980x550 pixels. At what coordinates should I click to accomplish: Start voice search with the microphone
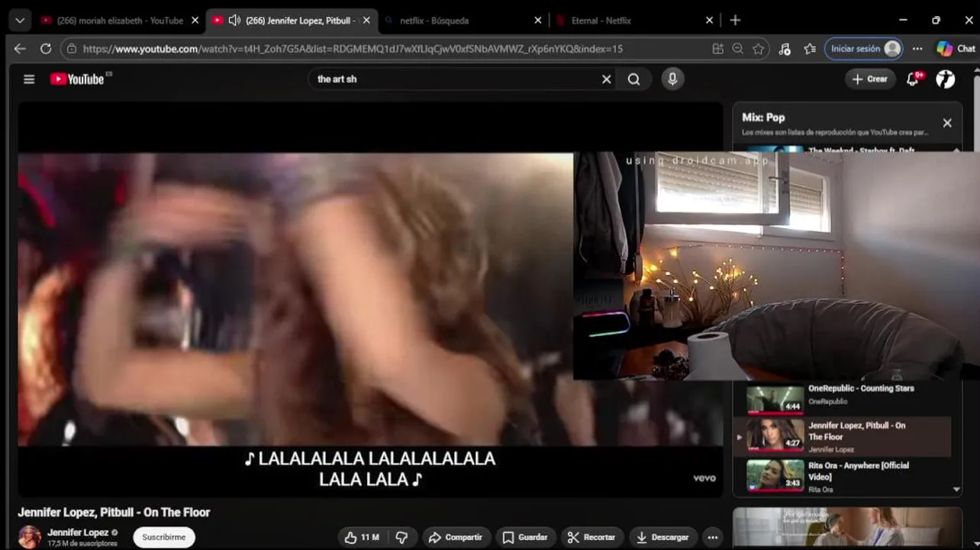pos(672,79)
